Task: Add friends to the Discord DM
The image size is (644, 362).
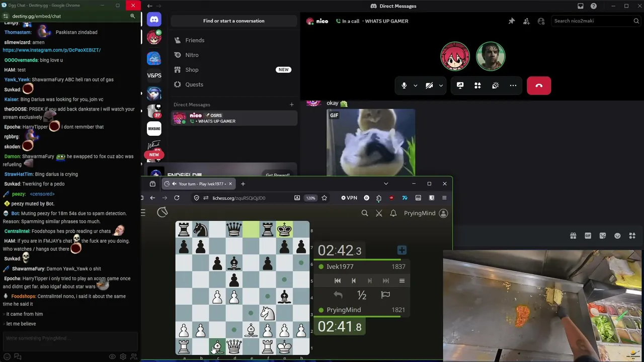Action: point(526,21)
